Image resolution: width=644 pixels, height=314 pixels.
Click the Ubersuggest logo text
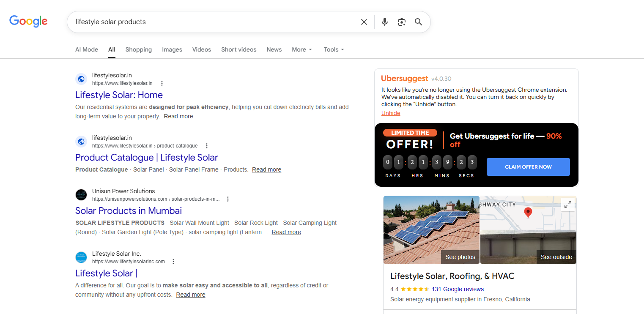tap(404, 78)
